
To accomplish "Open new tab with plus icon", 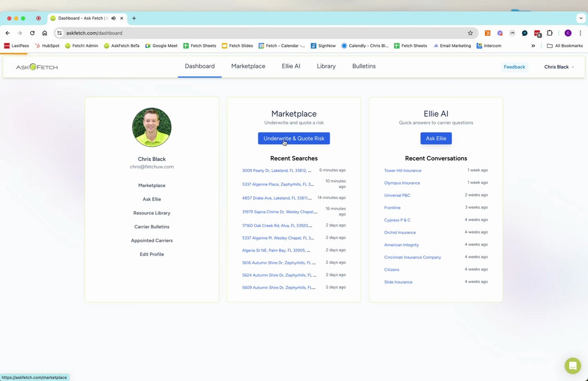I will click(134, 18).
